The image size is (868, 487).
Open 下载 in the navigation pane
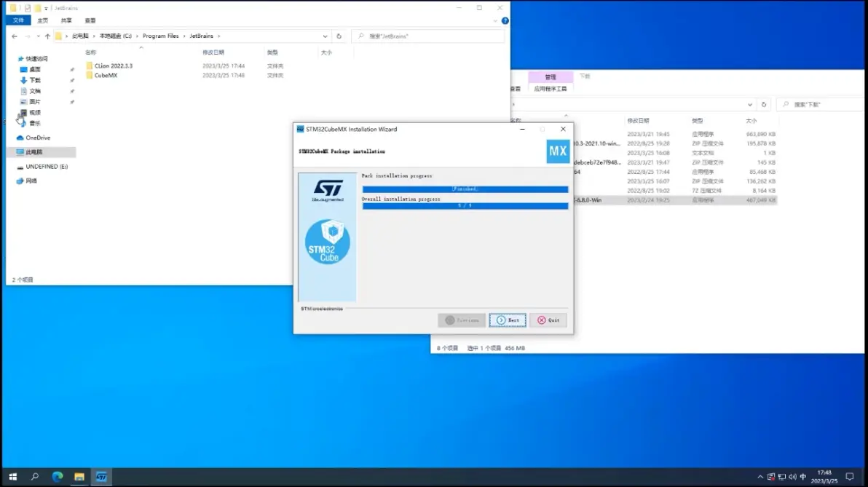(35, 80)
